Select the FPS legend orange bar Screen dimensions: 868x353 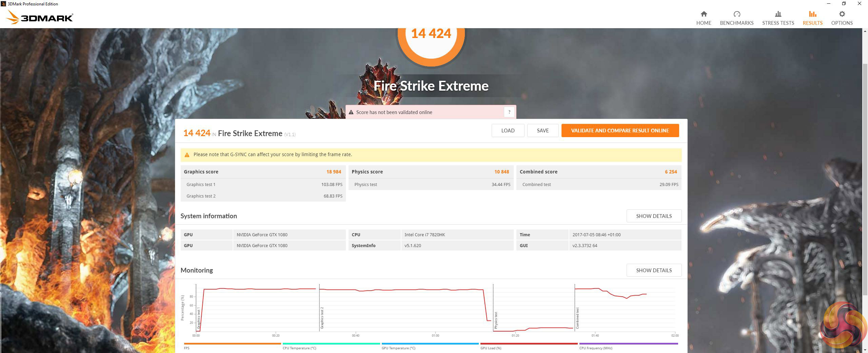232,343
